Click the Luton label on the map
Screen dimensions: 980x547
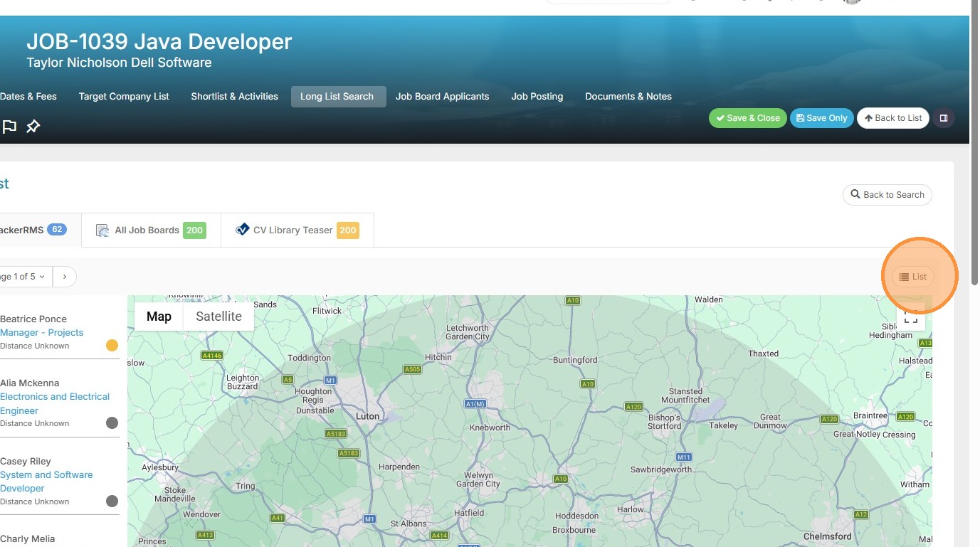pyautogui.click(x=367, y=416)
